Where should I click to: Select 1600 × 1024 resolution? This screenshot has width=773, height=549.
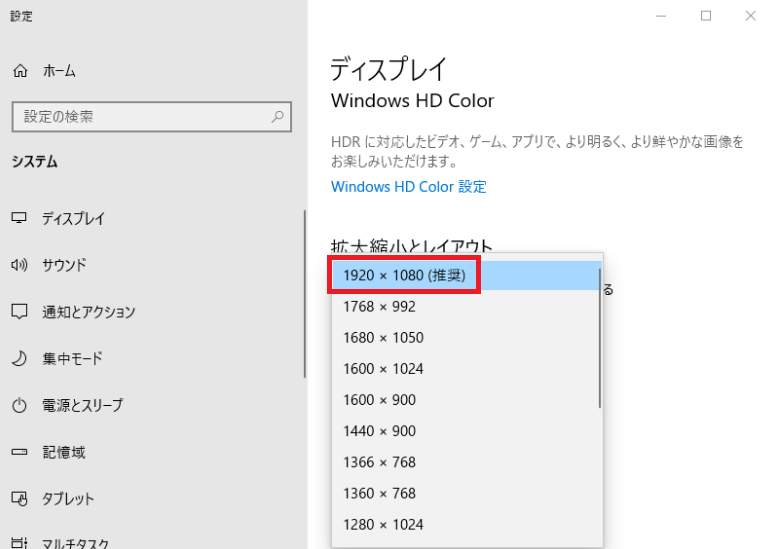pos(466,369)
